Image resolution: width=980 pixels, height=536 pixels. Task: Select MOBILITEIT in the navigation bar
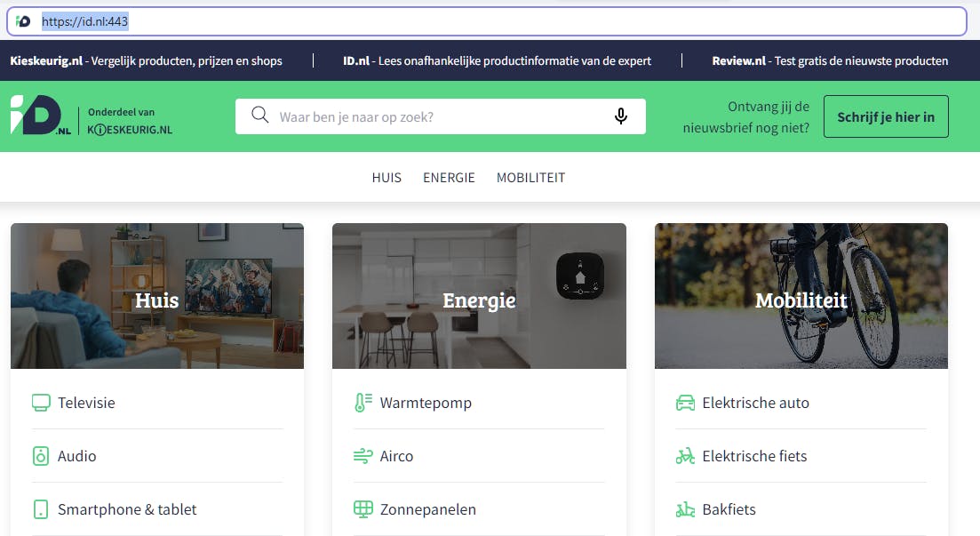(x=530, y=177)
